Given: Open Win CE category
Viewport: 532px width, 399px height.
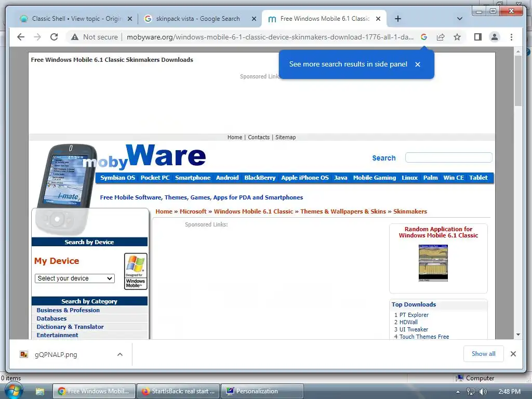Looking at the screenshot, I should point(454,178).
